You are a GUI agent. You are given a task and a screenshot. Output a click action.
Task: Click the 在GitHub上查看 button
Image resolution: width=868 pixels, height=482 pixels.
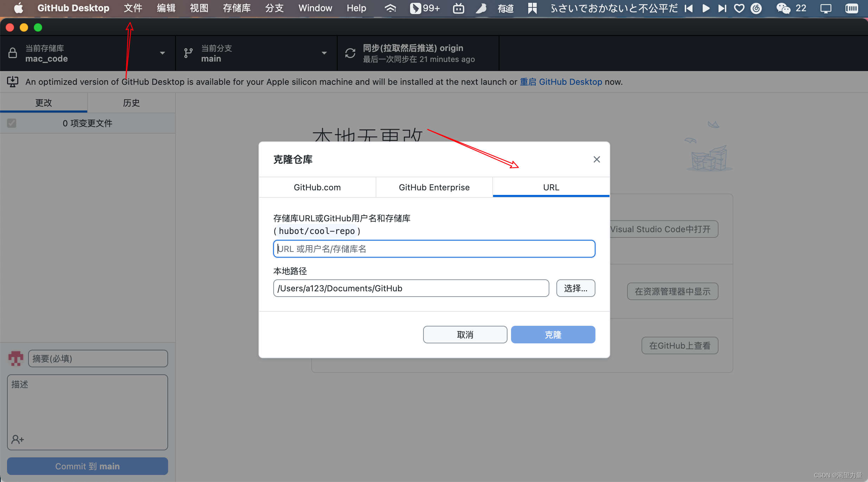click(680, 345)
